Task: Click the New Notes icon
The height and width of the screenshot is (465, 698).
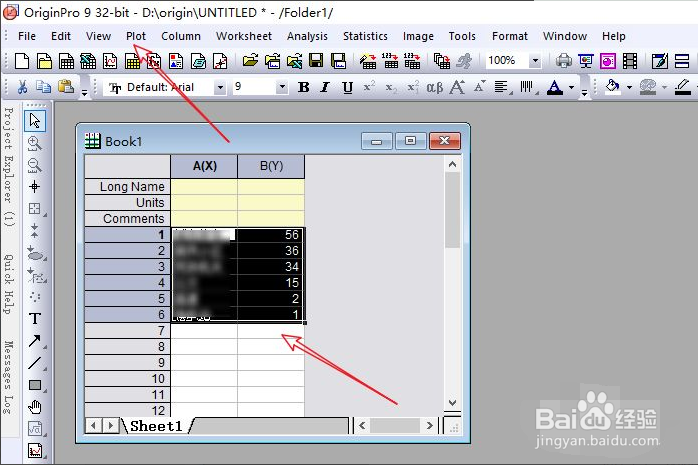Action: click(198, 61)
